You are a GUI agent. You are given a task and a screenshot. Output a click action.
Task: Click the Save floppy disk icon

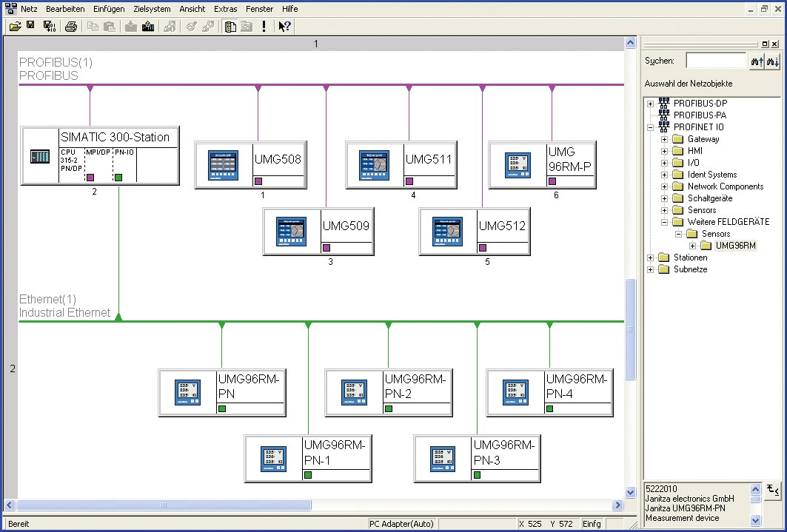[31, 27]
